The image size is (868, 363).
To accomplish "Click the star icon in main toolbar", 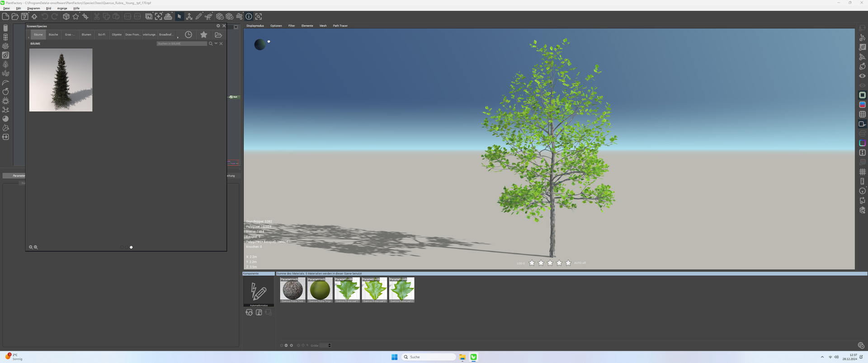I will (75, 16).
